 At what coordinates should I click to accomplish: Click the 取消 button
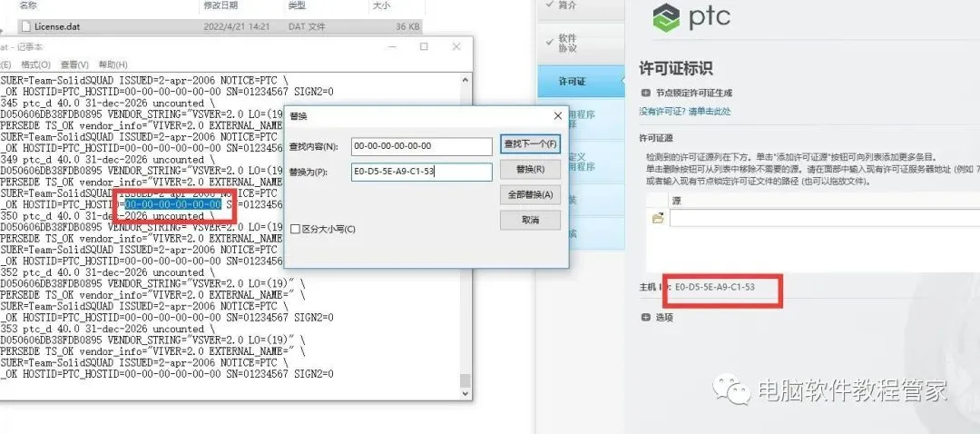coord(530,220)
